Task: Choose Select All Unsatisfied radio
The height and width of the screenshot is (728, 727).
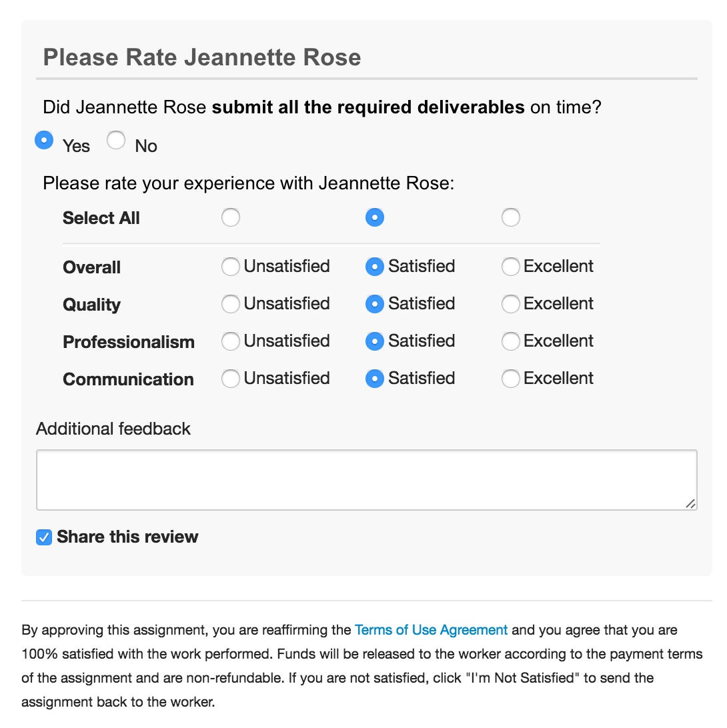Action: coord(231,217)
